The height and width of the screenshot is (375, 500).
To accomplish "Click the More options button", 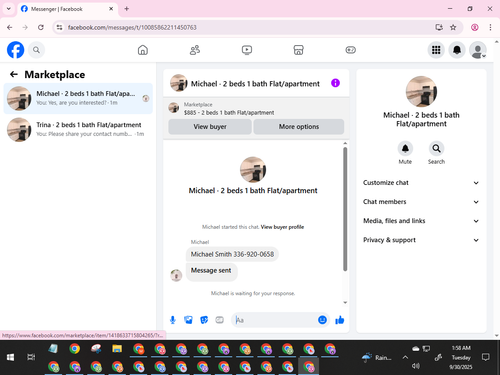I will pyautogui.click(x=299, y=127).
